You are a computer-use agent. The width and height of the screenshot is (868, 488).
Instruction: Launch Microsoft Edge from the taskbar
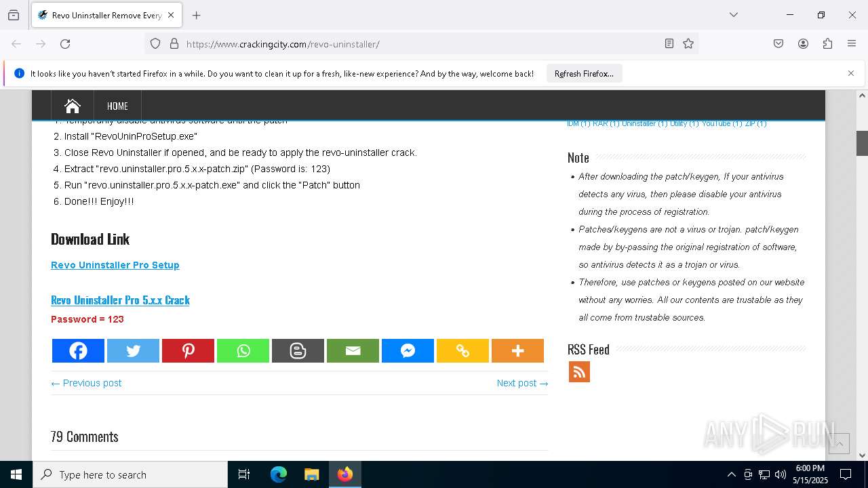pos(279,474)
